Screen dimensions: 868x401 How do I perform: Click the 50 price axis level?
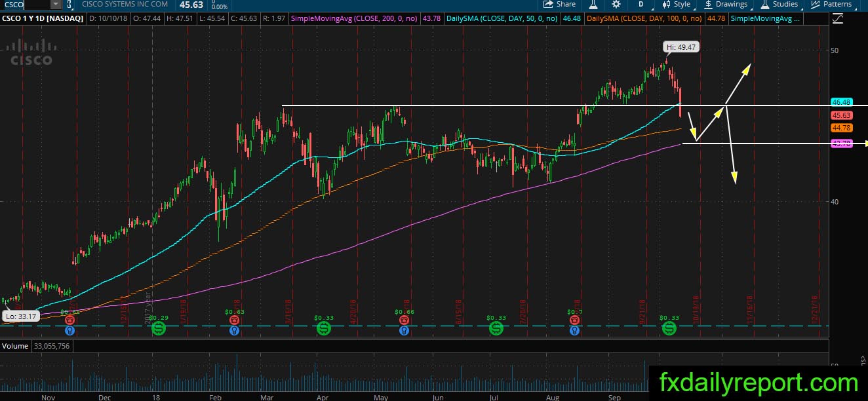(836, 50)
